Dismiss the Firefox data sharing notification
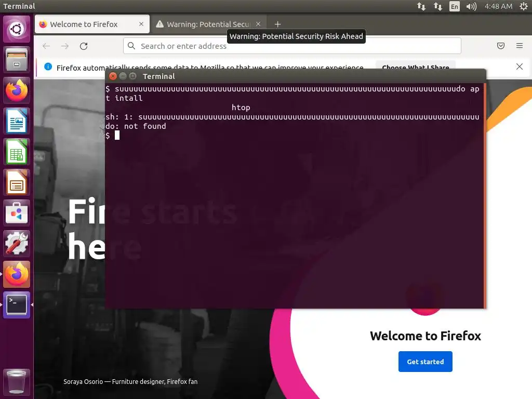The width and height of the screenshot is (532, 399). tap(520, 66)
